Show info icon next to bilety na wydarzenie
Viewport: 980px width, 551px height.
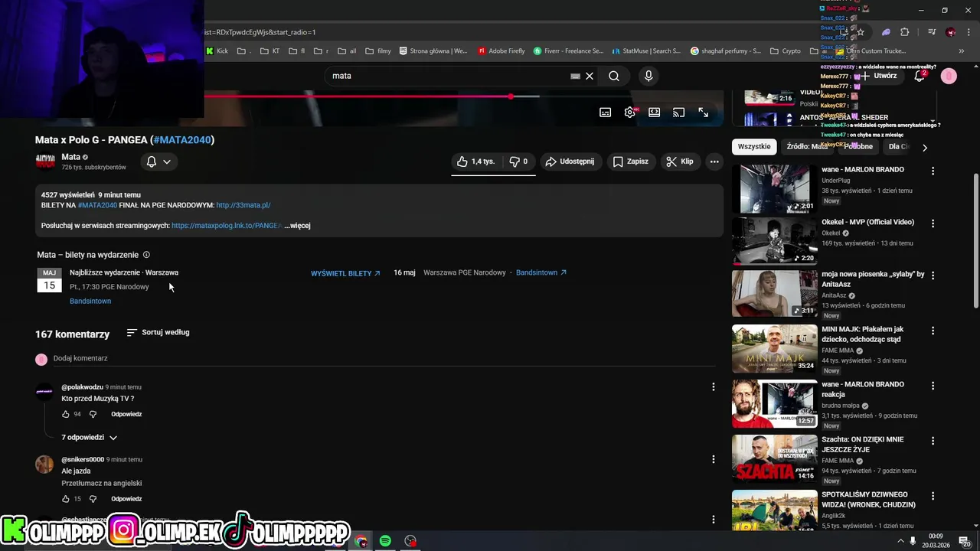[x=146, y=255]
